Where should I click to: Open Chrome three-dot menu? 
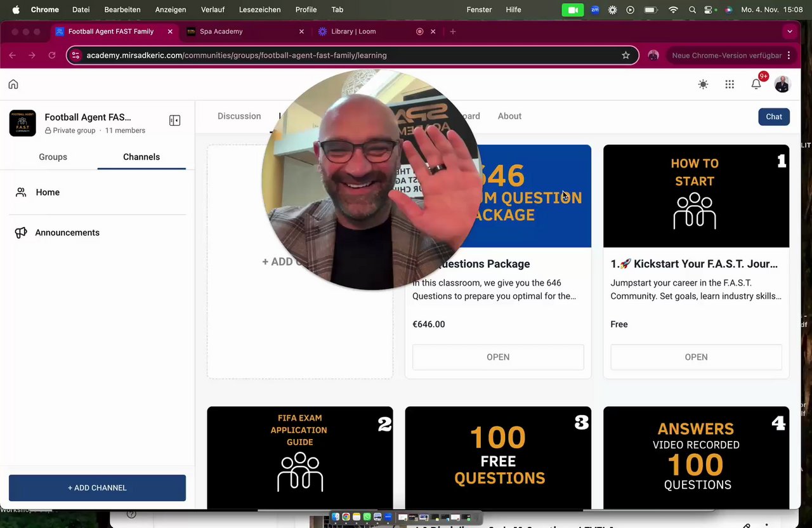pyautogui.click(x=789, y=55)
